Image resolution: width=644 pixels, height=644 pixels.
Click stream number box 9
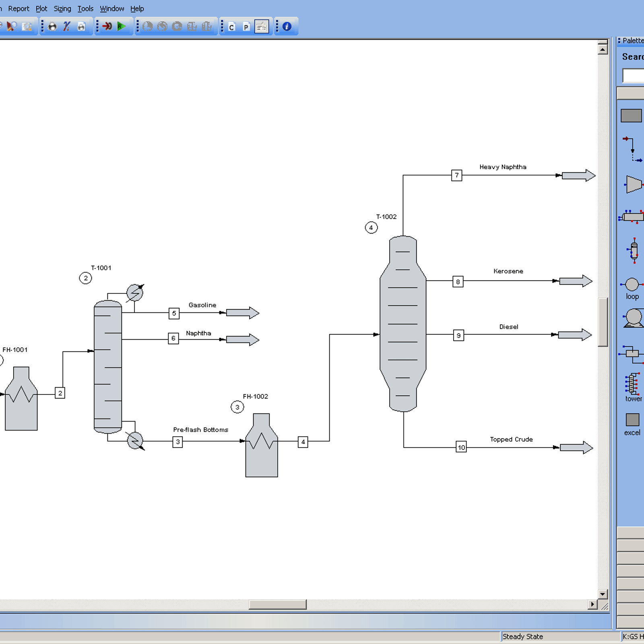click(x=458, y=335)
